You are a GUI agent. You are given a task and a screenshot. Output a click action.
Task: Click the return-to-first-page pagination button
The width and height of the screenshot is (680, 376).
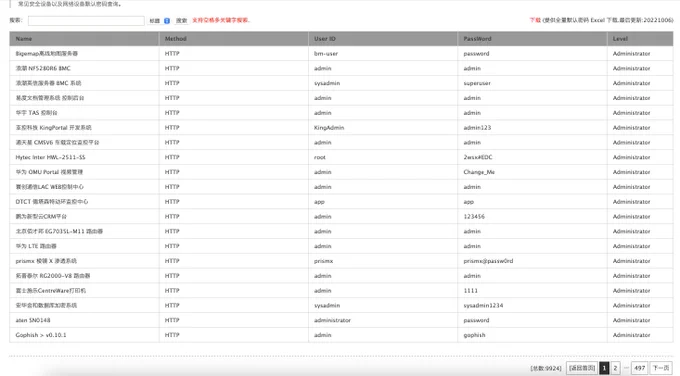(581, 368)
